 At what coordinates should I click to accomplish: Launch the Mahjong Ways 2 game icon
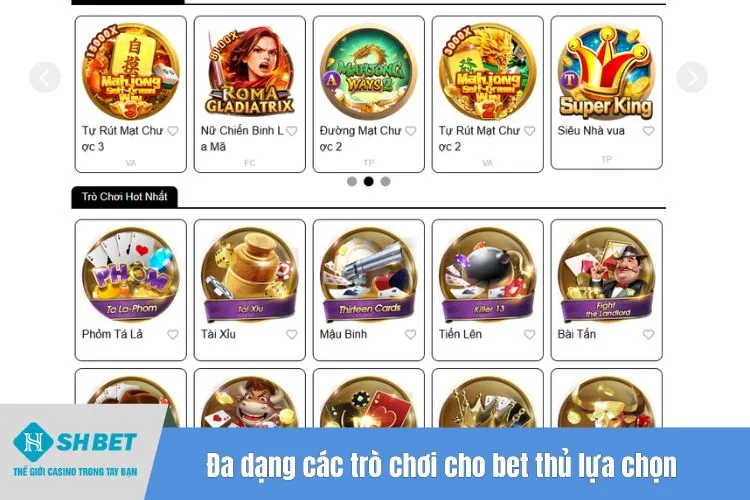368,72
